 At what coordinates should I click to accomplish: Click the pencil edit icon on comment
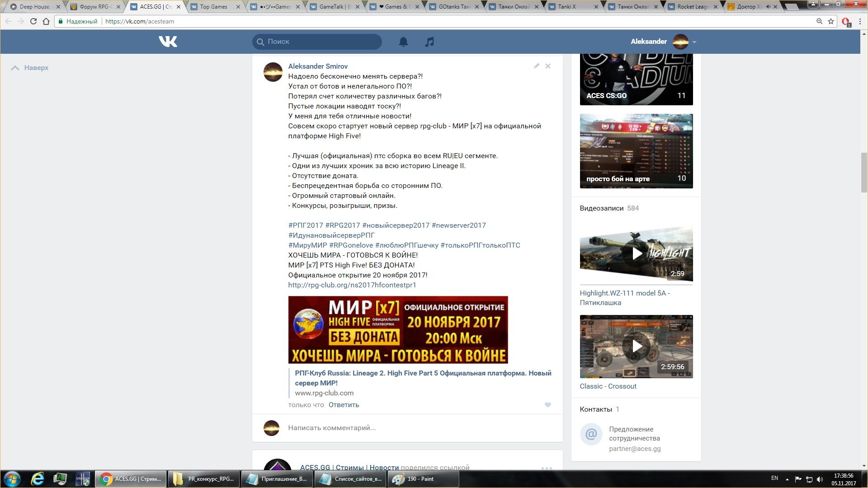point(536,66)
